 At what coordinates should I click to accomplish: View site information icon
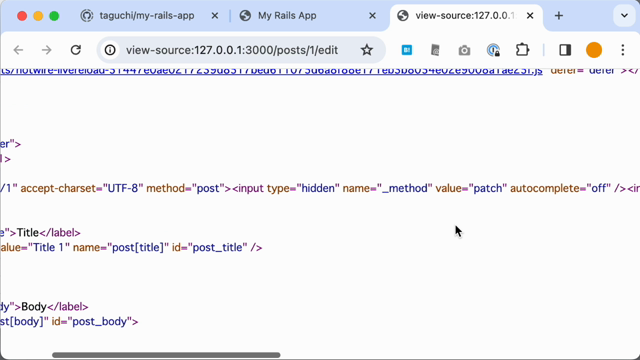click(110, 50)
